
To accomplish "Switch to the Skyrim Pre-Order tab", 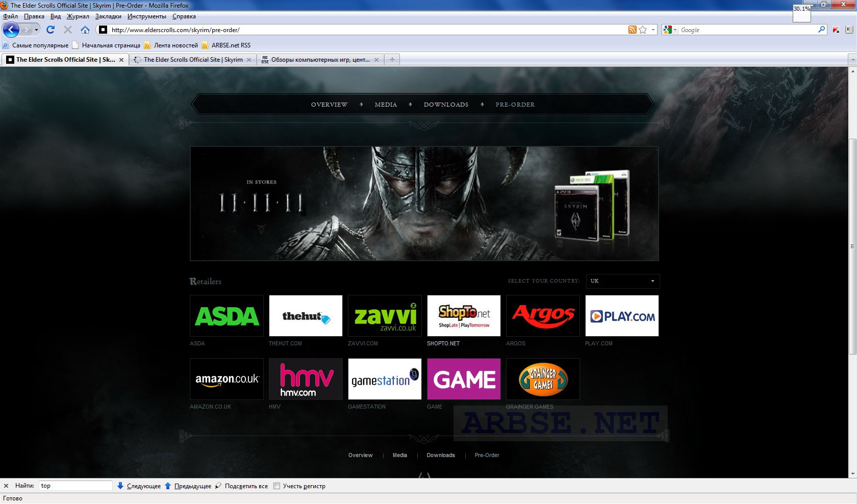I will pos(65,60).
